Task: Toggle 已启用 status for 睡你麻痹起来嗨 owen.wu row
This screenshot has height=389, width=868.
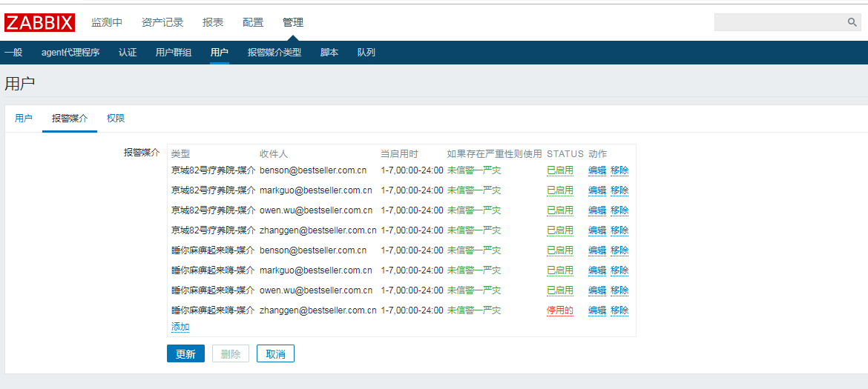Action: pos(559,290)
